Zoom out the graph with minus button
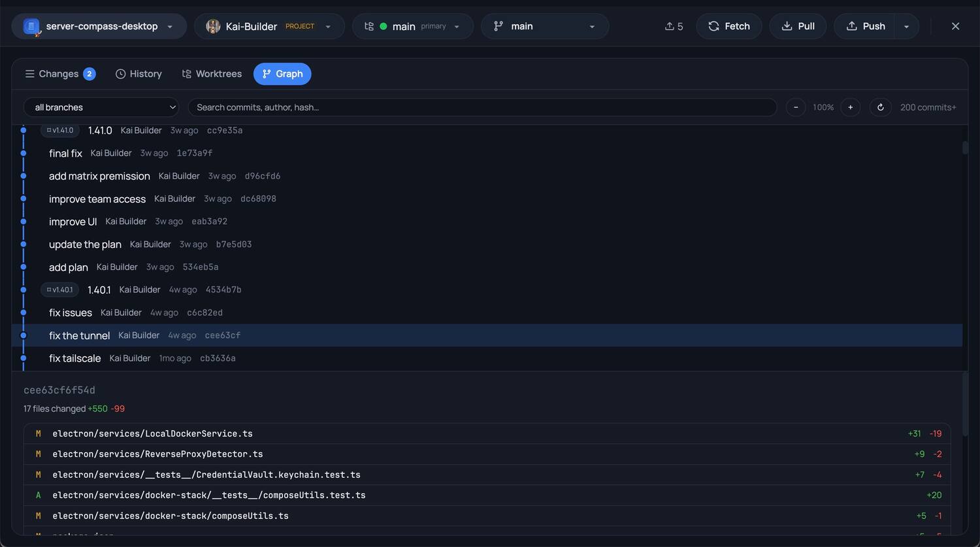This screenshot has height=547, width=980. pos(795,107)
